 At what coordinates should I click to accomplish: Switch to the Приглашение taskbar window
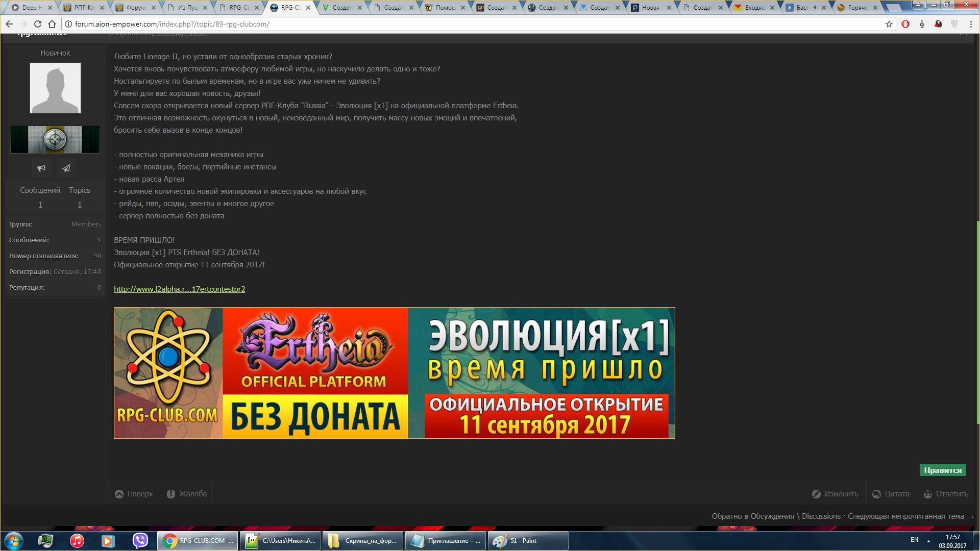coord(446,541)
